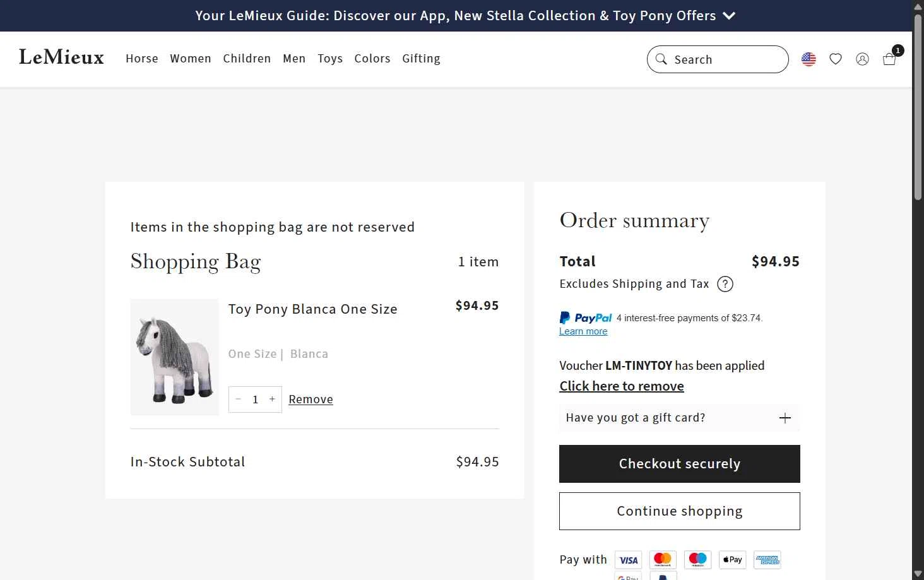Open the Toy Pony Blanca One Size title
924x580 pixels.
(x=313, y=309)
